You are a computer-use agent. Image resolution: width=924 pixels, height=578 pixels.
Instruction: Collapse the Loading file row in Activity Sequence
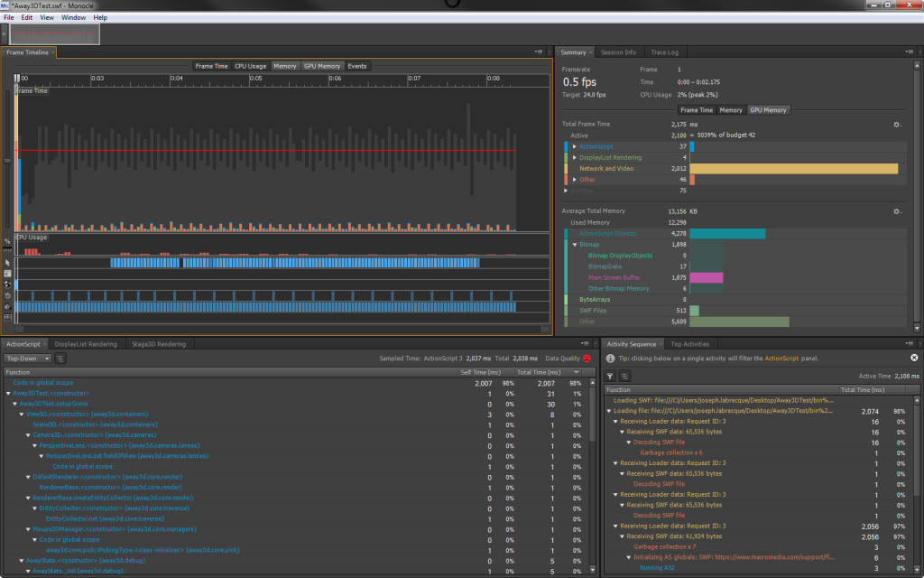pyautogui.click(x=609, y=411)
